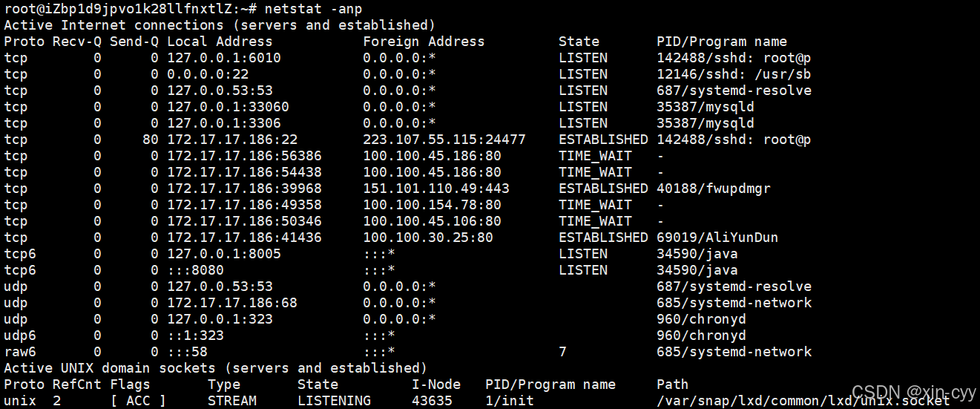Click foreign address 100.100.45.106:80
The width and height of the screenshot is (980, 409).
[432, 221]
